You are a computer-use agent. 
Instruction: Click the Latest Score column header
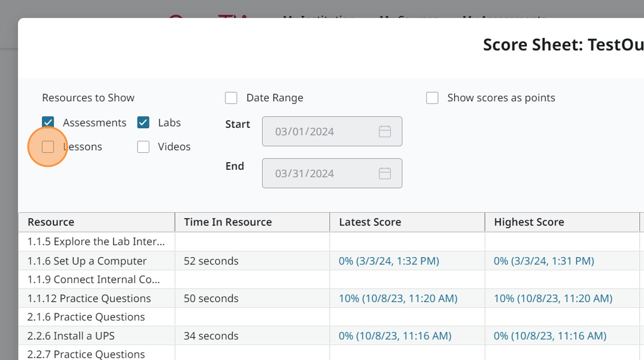tap(370, 222)
